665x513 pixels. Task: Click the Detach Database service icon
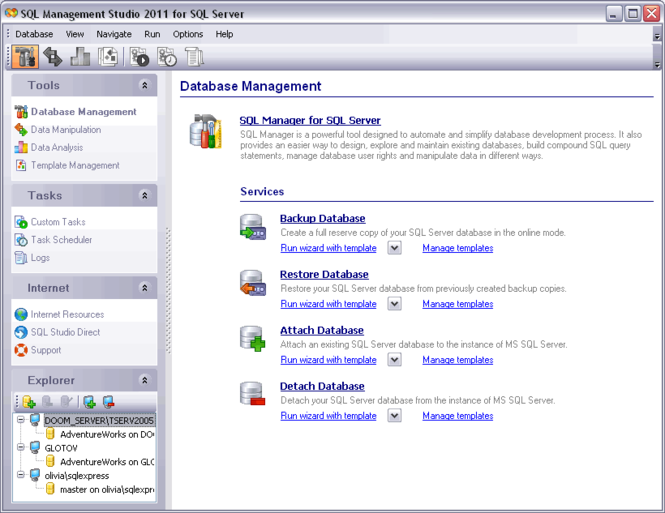click(253, 394)
